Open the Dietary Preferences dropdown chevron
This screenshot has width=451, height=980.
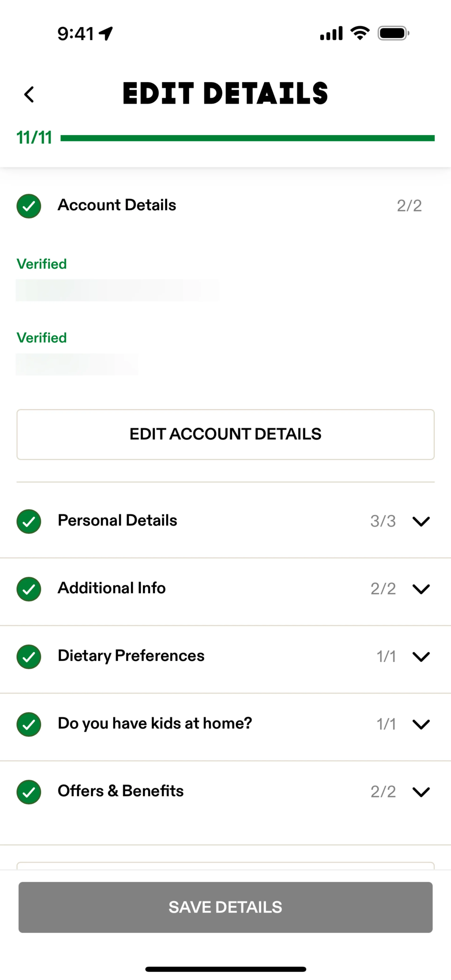click(421, 657)
